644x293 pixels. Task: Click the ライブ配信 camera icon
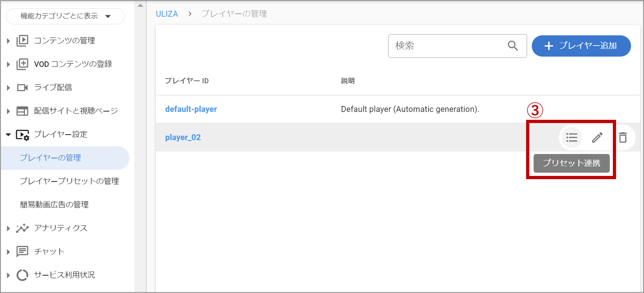[x=22, y=87]
